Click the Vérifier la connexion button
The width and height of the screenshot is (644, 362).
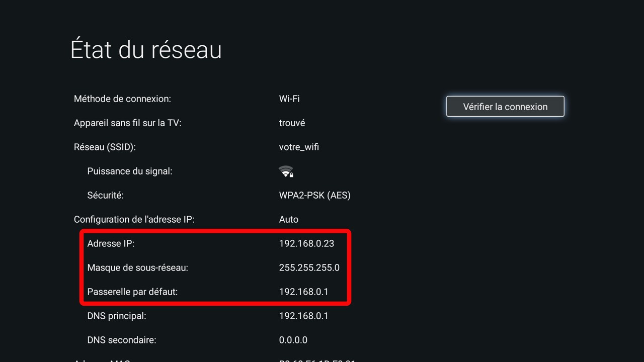pyautogui.click(x=505, y=107)
